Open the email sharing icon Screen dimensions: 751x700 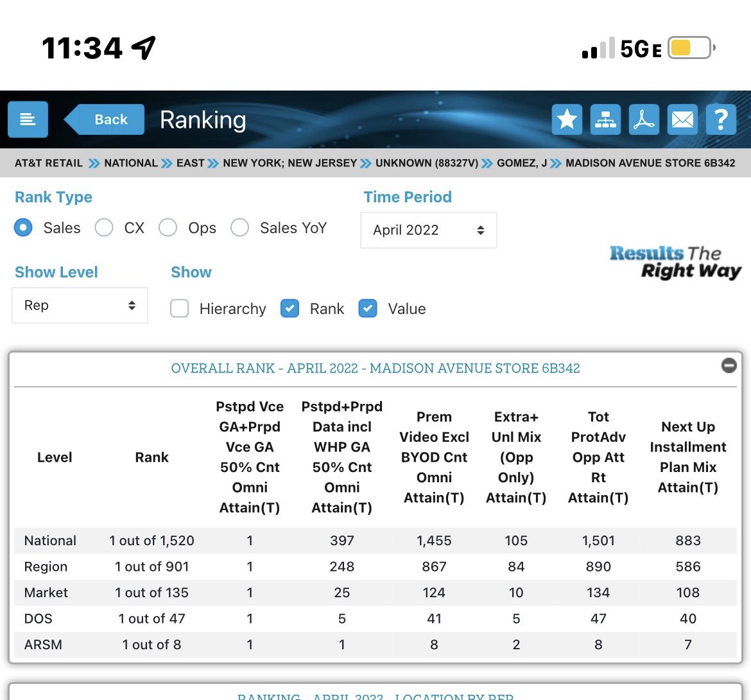point(682,119)
